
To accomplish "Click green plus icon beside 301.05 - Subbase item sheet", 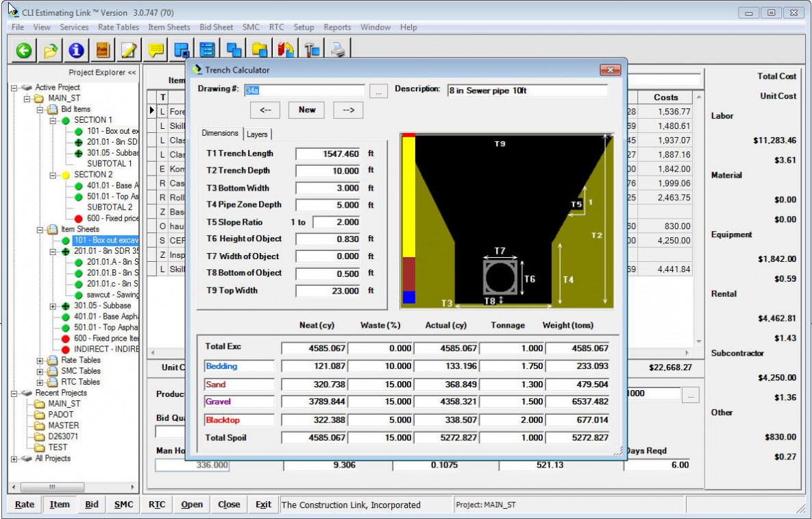I will click(66, 306).
